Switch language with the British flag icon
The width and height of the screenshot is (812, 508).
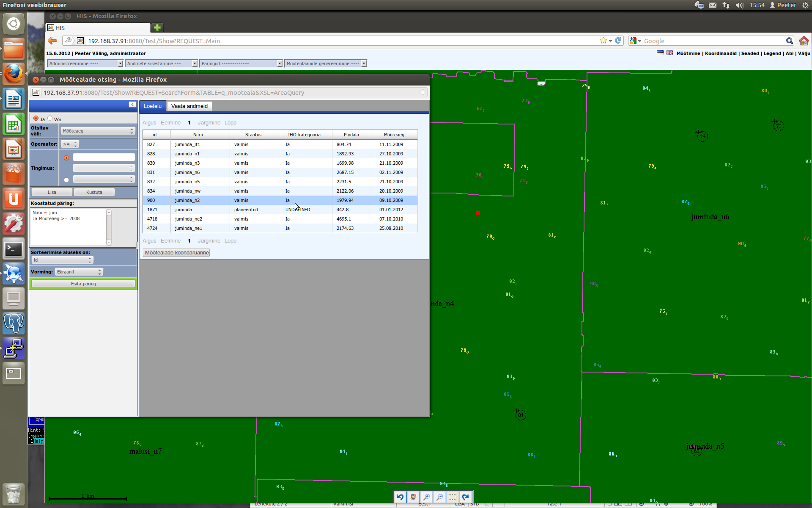point(669,53)
